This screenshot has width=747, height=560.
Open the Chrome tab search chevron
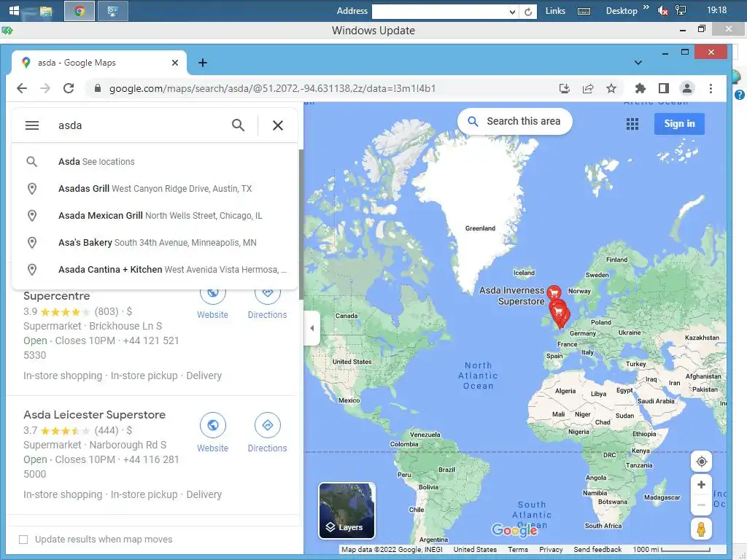tap(638, 63)
